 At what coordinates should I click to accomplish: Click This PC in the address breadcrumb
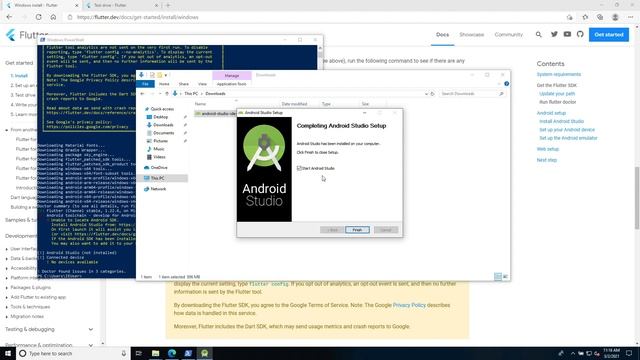click(191, 93)
